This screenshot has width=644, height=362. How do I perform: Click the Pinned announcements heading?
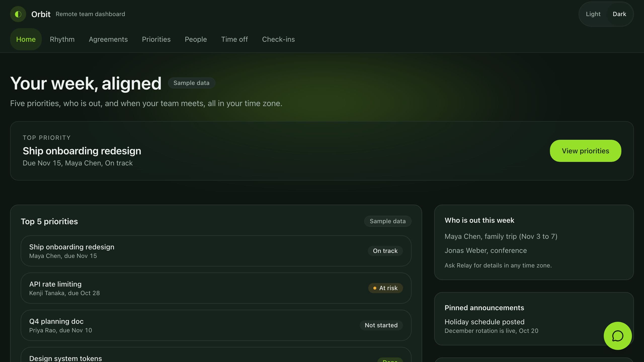click(484, 308)
